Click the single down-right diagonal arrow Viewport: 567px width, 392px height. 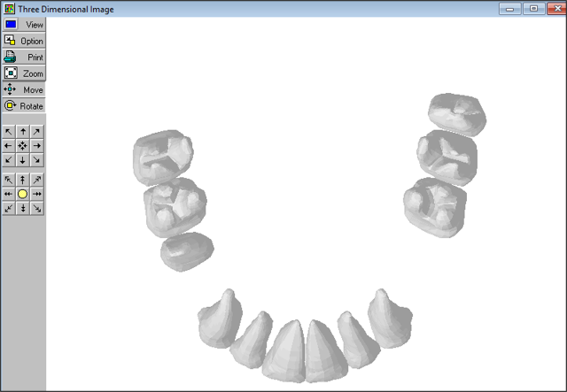click(37, 160)
